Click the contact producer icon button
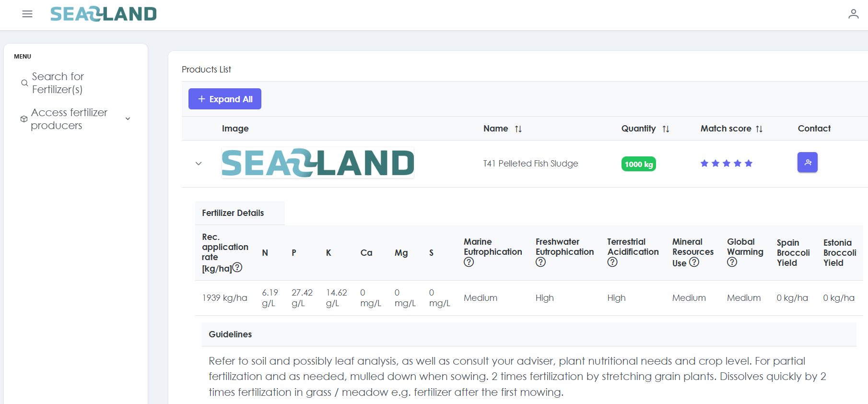 coord(807,163)
